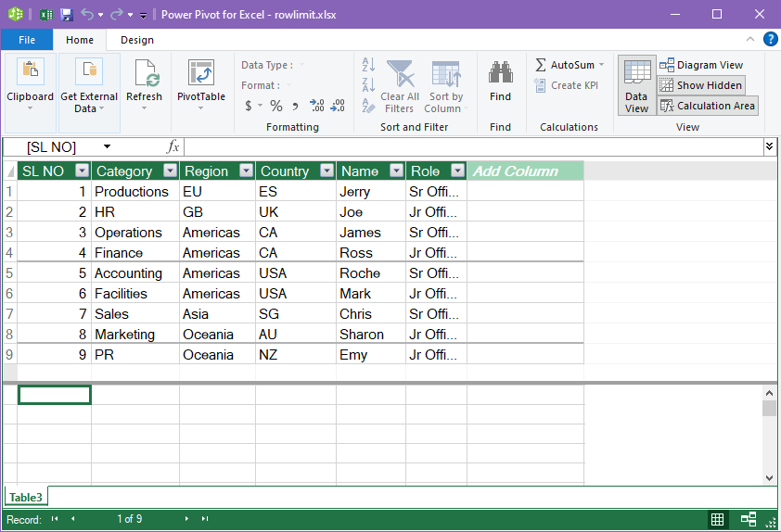Click the Save icon in title bar
The height and width of the screenshot is (532, 781).
point(66,15)
